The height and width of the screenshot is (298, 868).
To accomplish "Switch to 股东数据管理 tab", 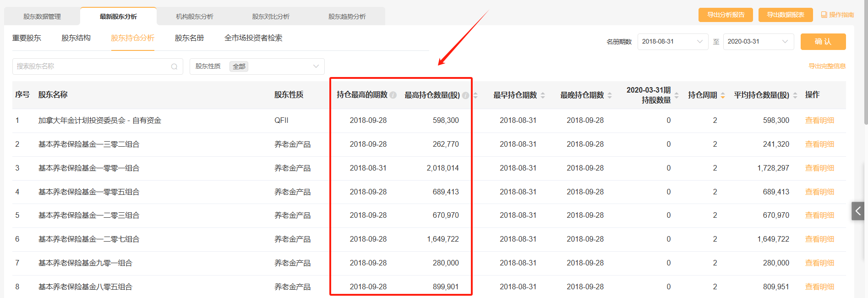I will (x=42, y=17).
